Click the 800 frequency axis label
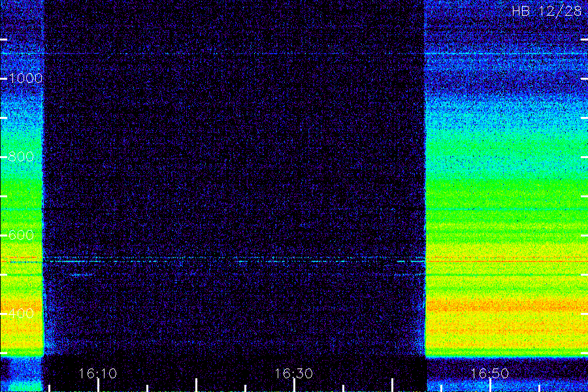The height and width of the screenshot is (392, 588). point(21,156)
